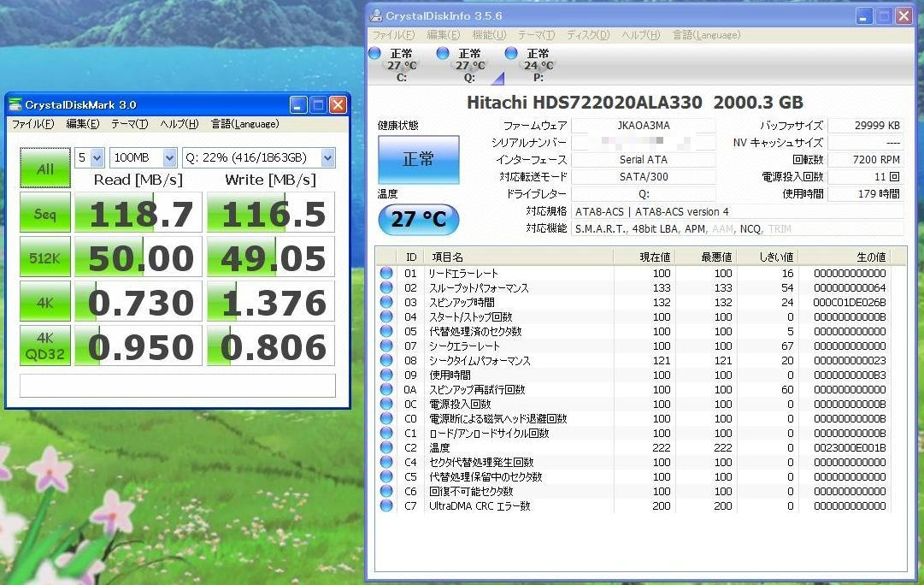Click the 正常 health status button
Viewport: 924px width, 585px height.
click(418, 159)
